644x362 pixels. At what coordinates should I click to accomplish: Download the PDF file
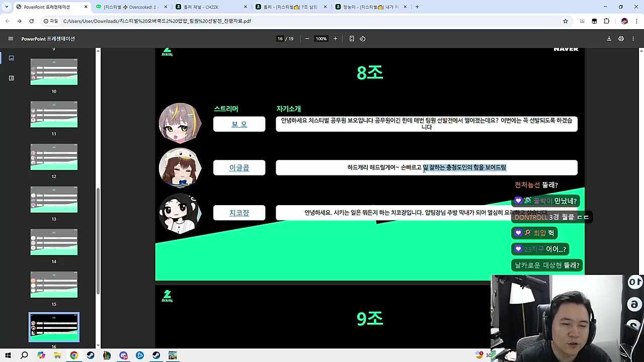[609, 39]
